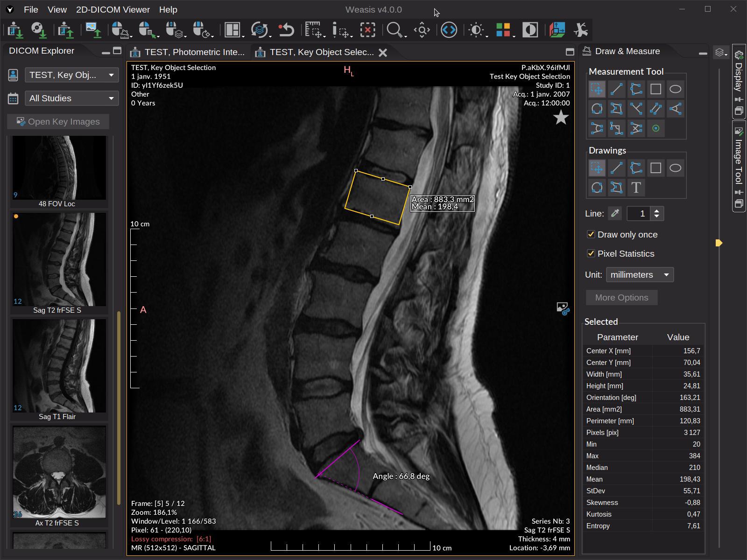The width and height of the screenshot is (747, 560).
Task: Uncheck Pixel Statistics
Action: tap(591, 253)
